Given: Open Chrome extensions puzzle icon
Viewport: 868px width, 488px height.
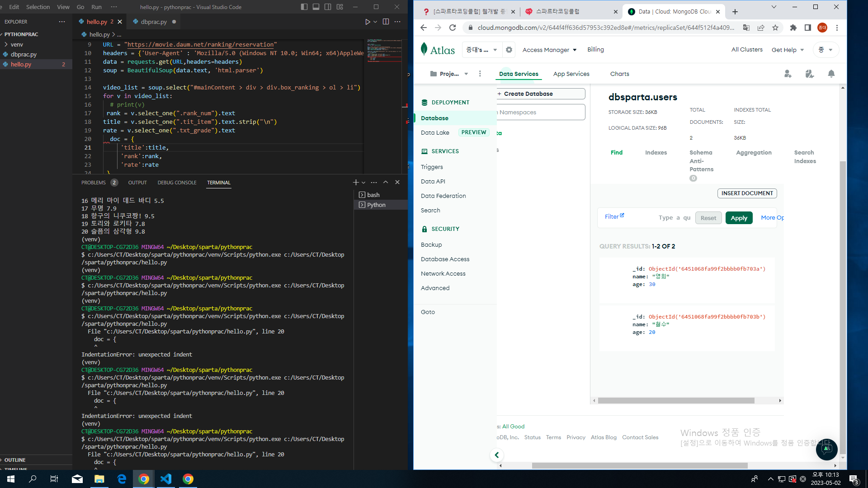Looking at the screenshot, I should click(793, 28).
